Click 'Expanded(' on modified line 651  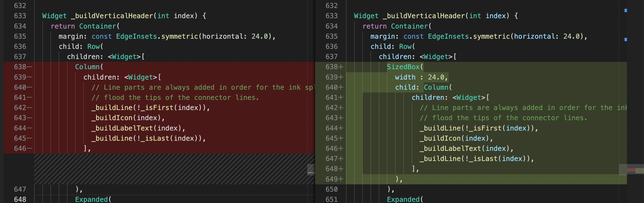(405, 199)
